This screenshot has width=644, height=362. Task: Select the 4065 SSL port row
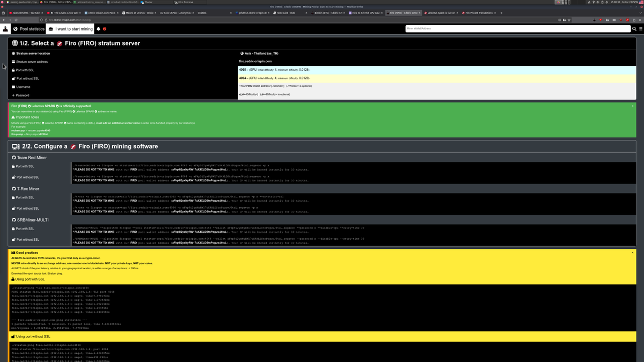[x=437, y=70]
